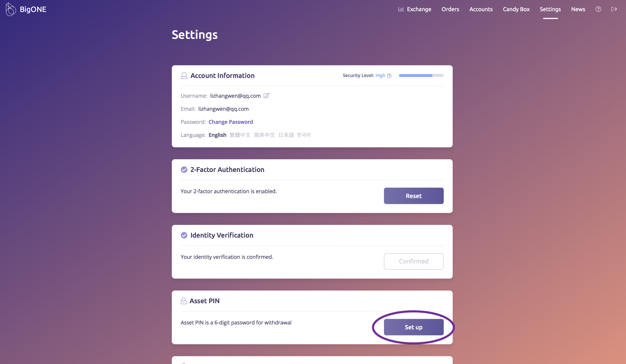Switch language to 日本語
626x364 pixels.
tap(286, 135)
